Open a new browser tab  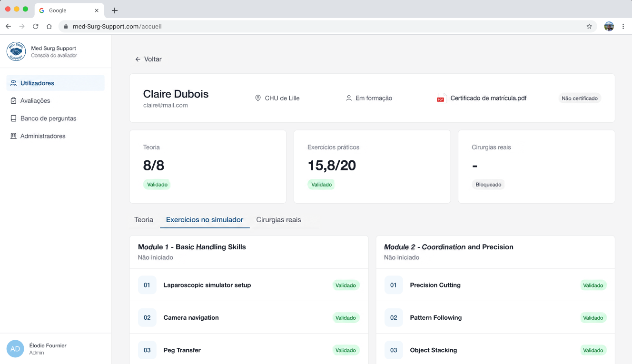point(115,10)
